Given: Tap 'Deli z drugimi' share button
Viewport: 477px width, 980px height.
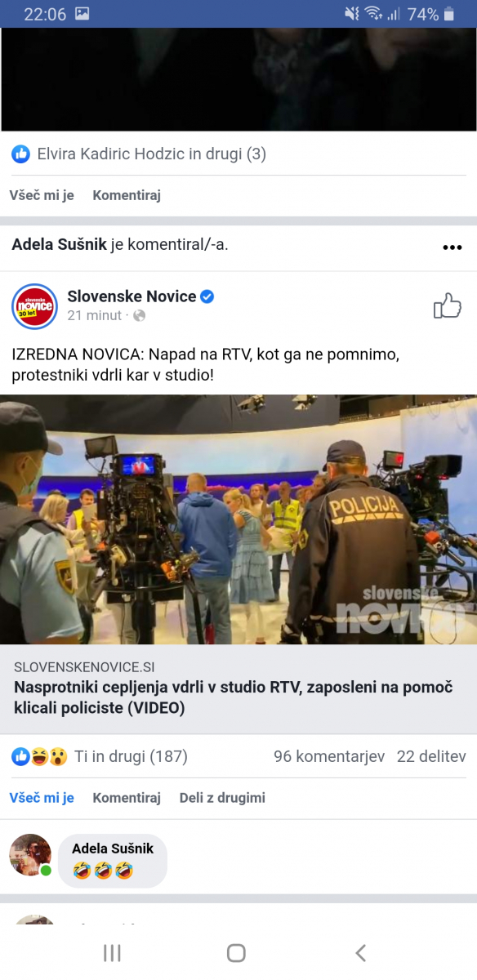Looking at the screenshot, I should click(x=222, y=798).
